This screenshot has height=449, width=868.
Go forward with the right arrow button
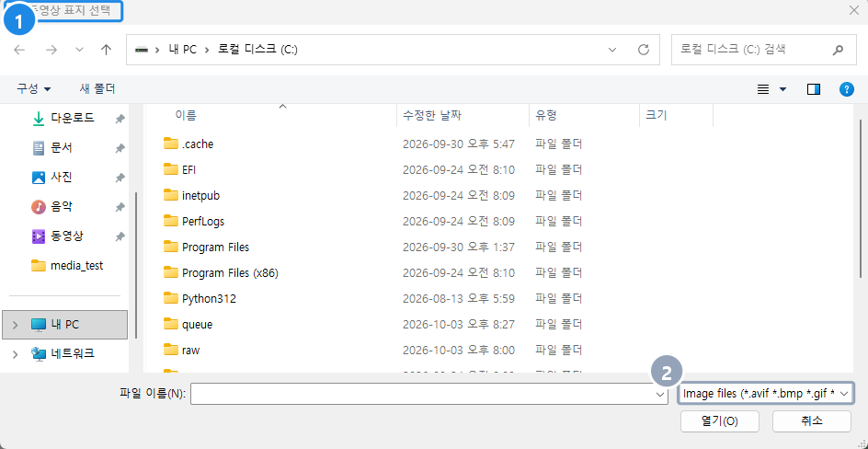[x=51, y=50]
